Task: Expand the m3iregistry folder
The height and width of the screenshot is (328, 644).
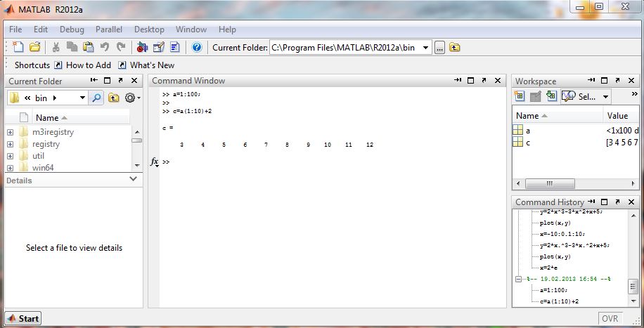Action: (x=11, y=132)
